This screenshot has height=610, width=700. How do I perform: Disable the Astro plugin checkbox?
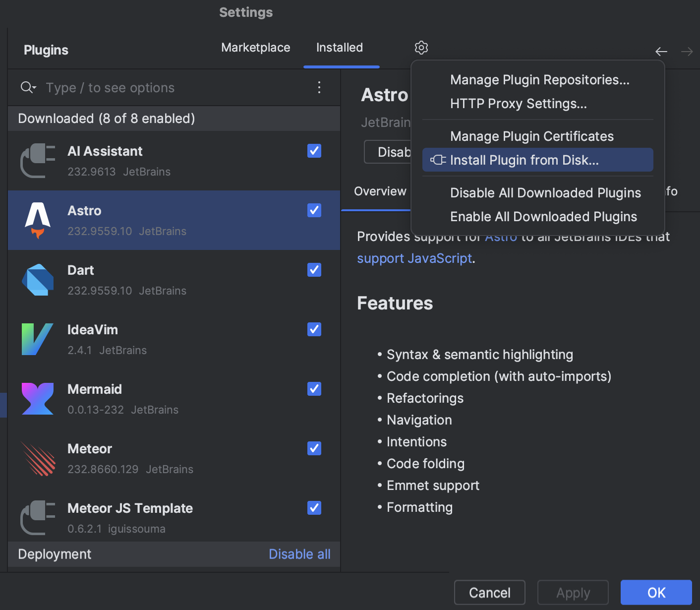(314, 210)
